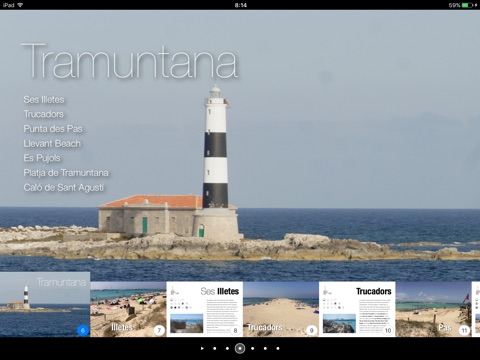480x360 pixels.
Task: Go to Punta des Pas section
Action: [x=53, y=129]
